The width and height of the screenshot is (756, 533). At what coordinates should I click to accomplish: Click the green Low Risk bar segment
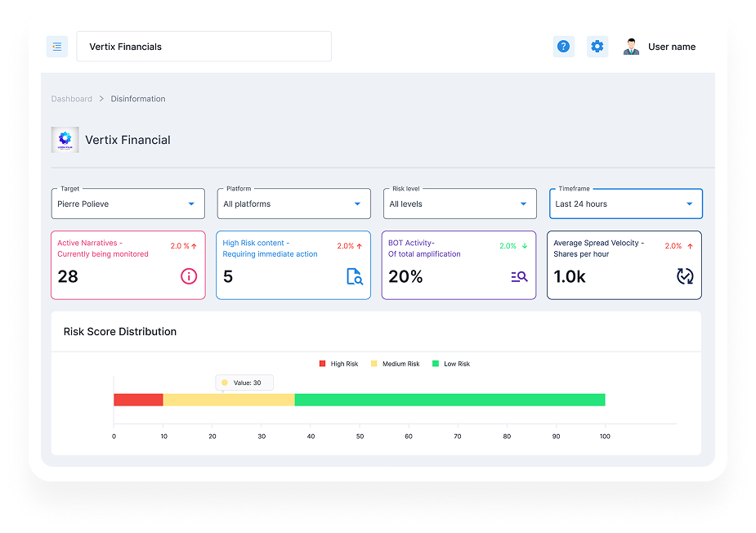[x=450, y=400]
